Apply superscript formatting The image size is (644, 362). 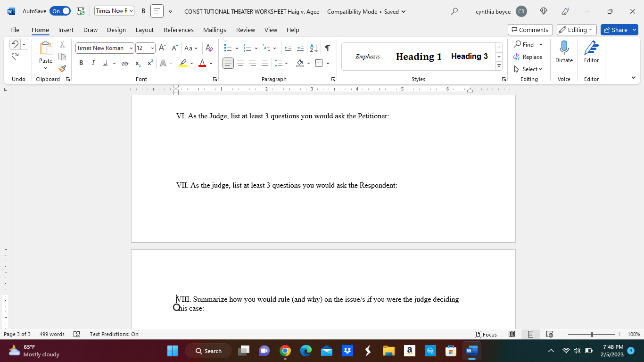150,63
